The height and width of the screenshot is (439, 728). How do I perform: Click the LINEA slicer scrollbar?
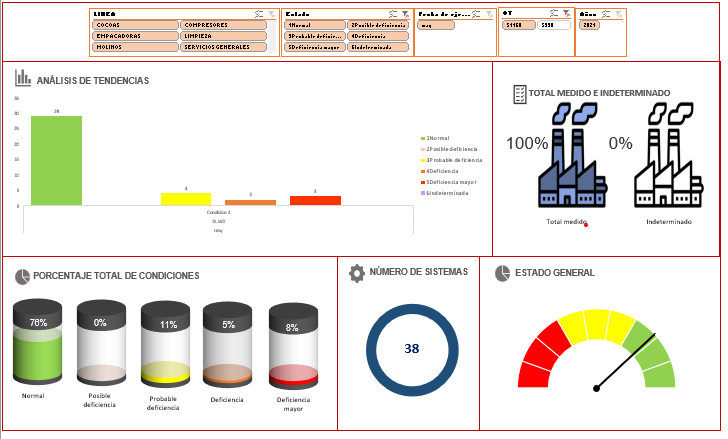272,36
